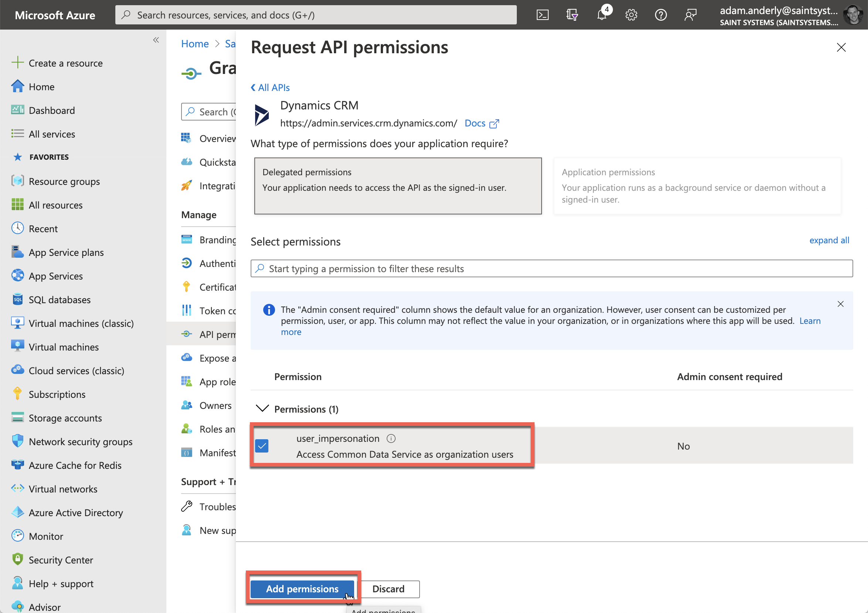The height and width of the screenshot is (613, 868).
Task: Click the user_impersonation info icon
Action: tap(391, 438)
